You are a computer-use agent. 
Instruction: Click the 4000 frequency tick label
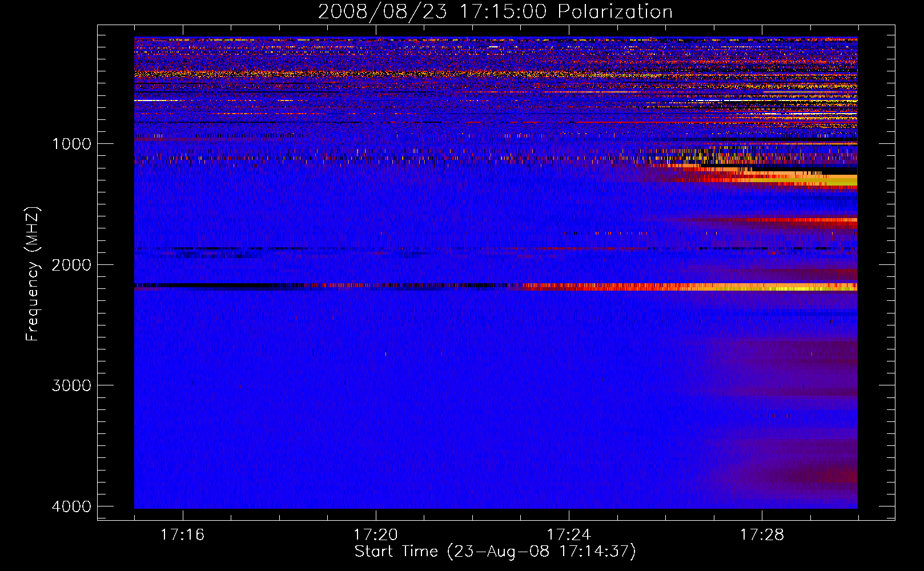click(x=71, y=506)
